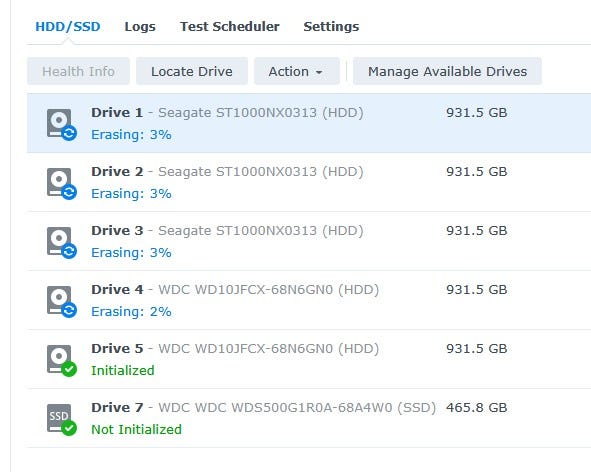591x472 pixels.
Task: Click the Drive 7 SSD icon
Action: coord(61,420)
